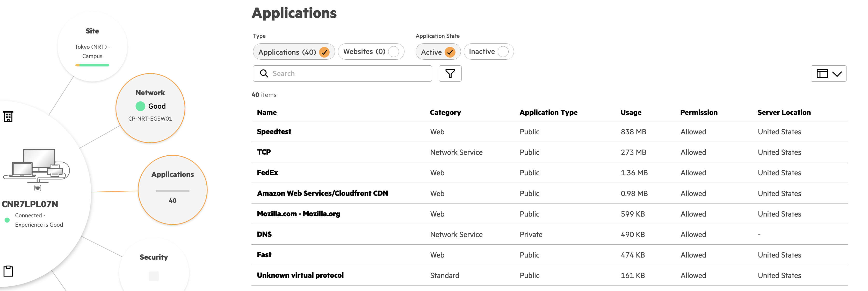
Task: Open the DNS application row
Action: pyautogui.click(x=549, y=234)
